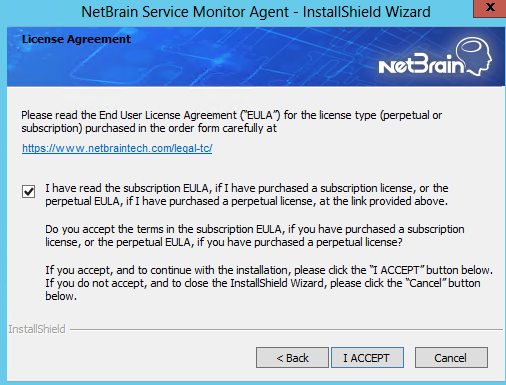This screenshot has height=385, width=506.
Task: Uncheck the 'I have read' EULA checkbox
Action: click(29, 191)
